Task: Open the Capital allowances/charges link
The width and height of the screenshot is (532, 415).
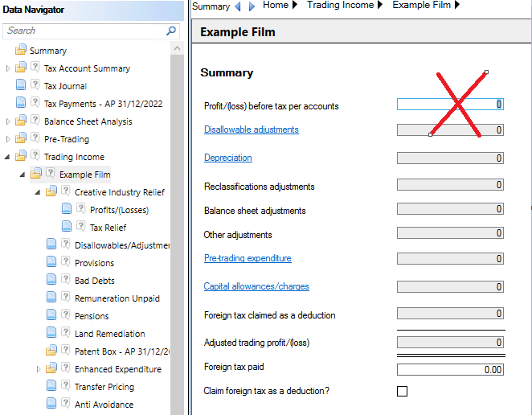Action: coord(256,286)
